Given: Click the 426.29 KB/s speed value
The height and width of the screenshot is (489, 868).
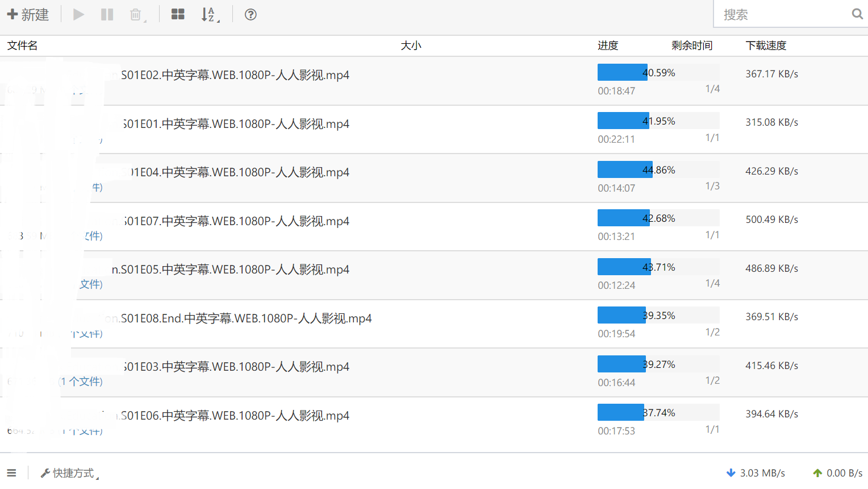Looking at the screenshot, I should click(x=772, y=171).
